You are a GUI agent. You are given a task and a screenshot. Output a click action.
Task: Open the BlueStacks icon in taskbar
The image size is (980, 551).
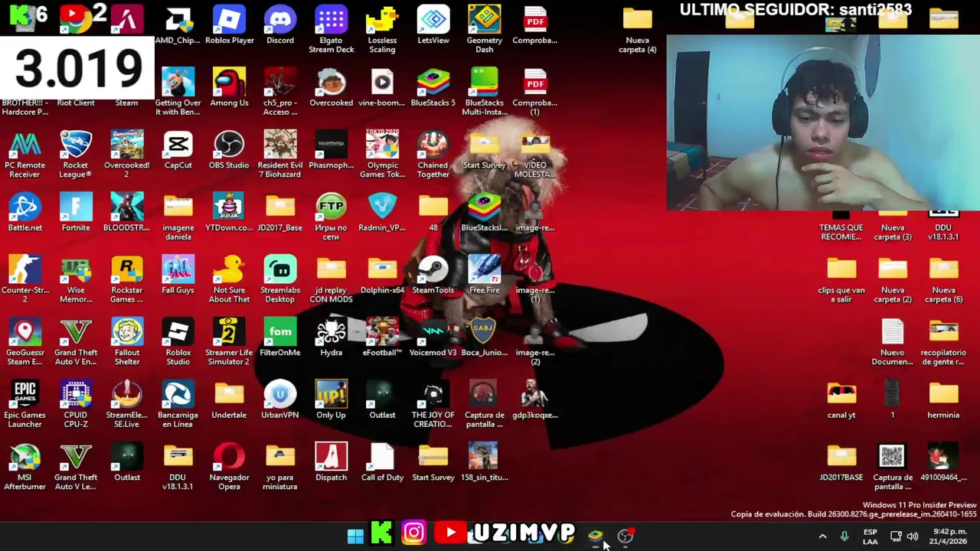click(596, 535)
